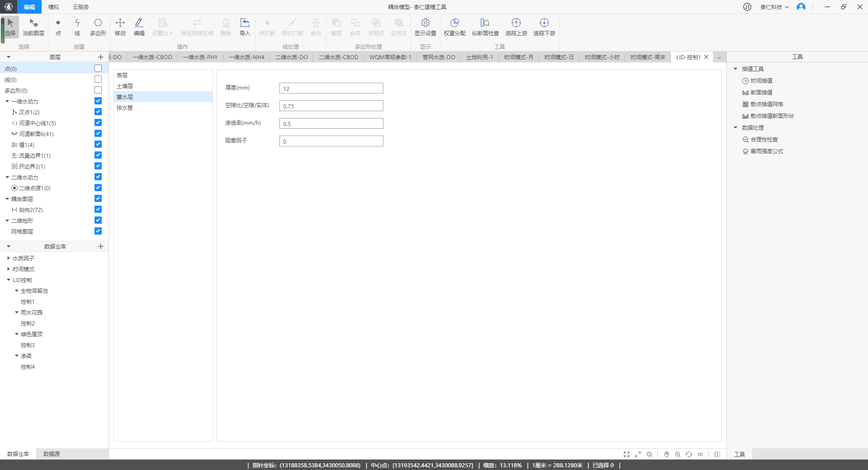Image resolution: width=868 pixels, height=470 pixels.
Task: Select the 土壤层 layer item
Action: (163, 86)
